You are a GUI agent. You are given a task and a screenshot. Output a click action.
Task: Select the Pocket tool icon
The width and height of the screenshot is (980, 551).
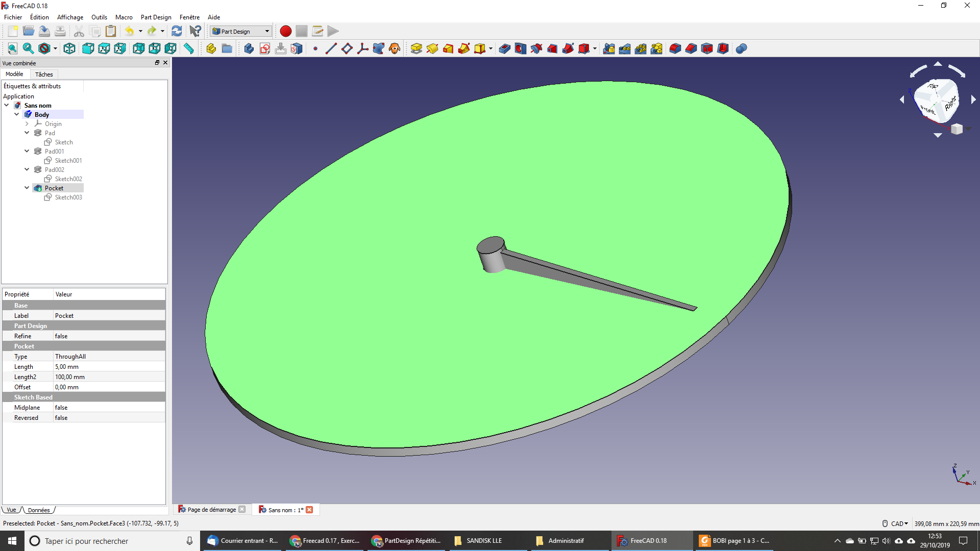point(504,48)
